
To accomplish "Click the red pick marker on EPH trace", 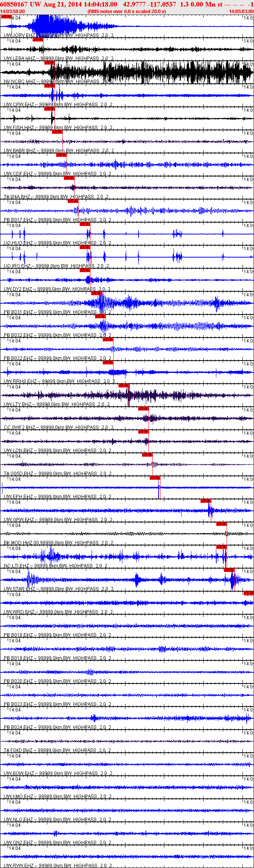I will [155, 478].
